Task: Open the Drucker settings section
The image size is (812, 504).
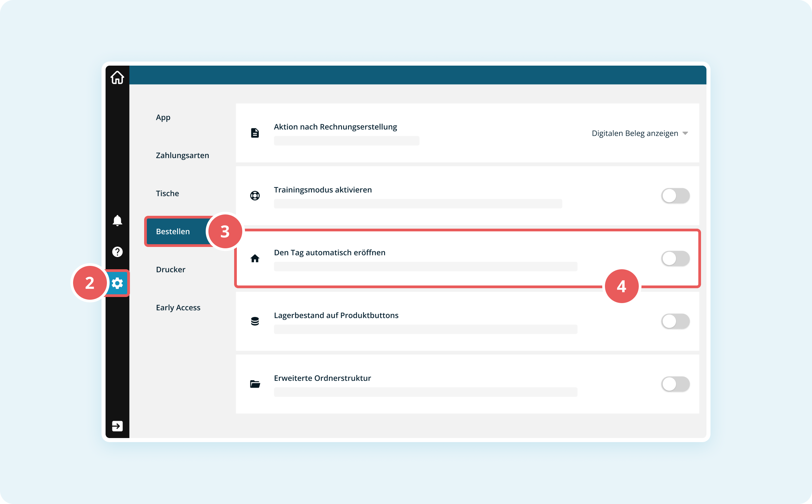Action: [x=171, y=270]
